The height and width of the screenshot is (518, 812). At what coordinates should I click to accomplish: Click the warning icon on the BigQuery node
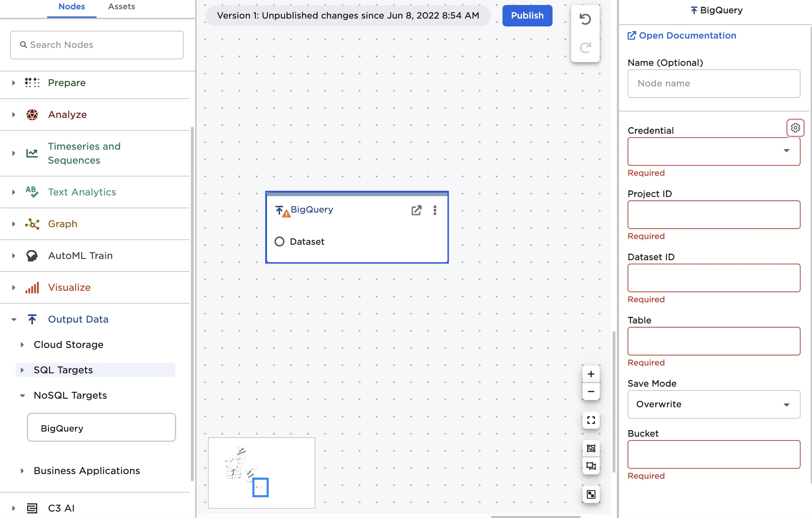click(x=285, y=213)
